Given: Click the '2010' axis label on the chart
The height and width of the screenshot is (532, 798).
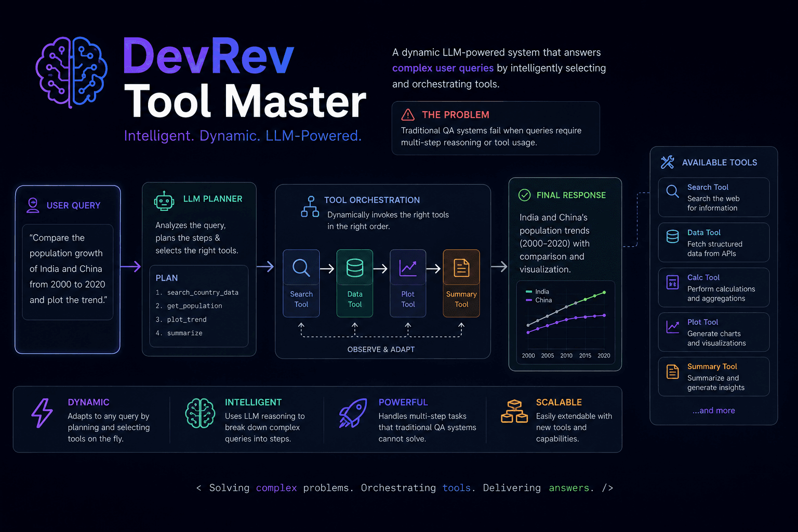Looking at the screenshot, I should pos(566,356).
